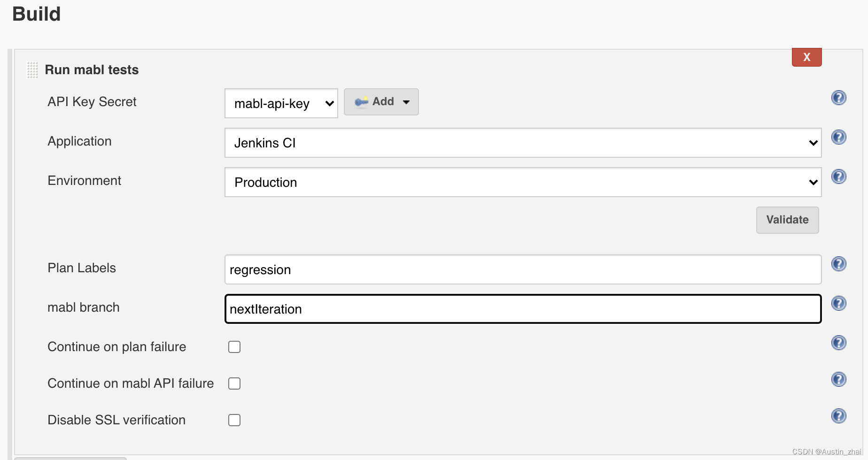This screenshot has width=868, height=460.
Task: Open the mabl-api-key secret dropdown
Action: (281, 103)
